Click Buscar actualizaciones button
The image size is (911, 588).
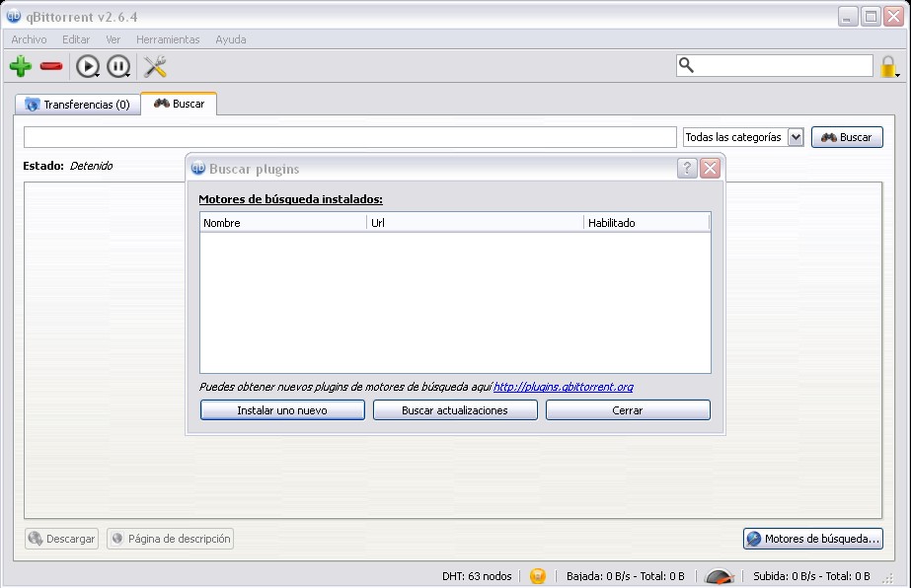(455, 410)
